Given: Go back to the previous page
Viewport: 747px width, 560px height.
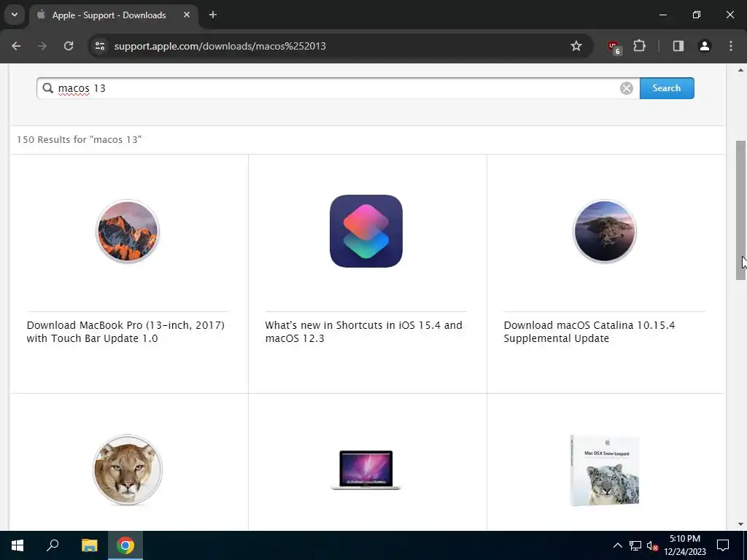Looking at the screenshot, I should tap(16, 46).
